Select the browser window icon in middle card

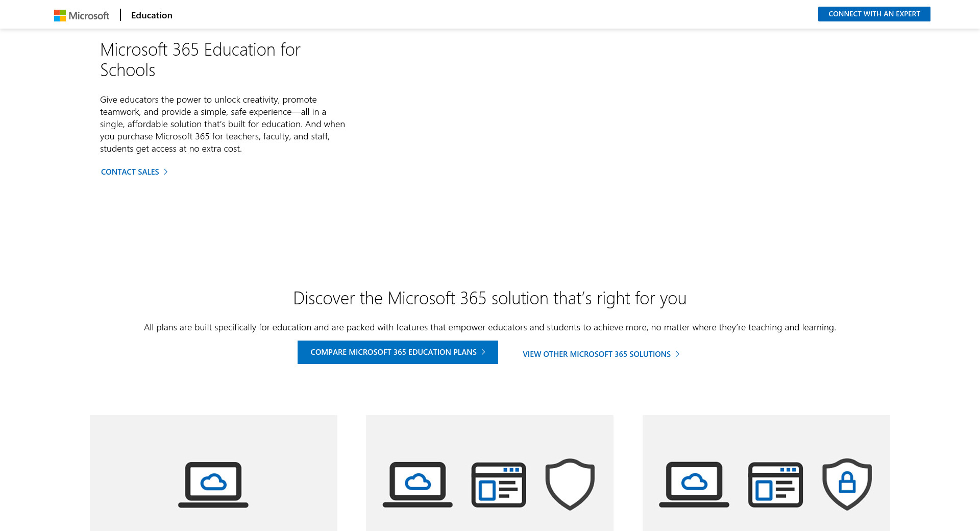pos(499,485)
